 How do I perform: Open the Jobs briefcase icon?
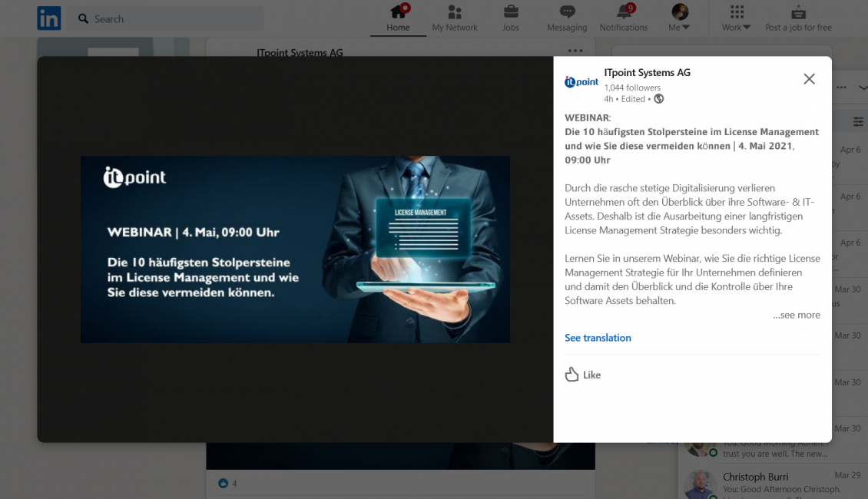(x=511, y=18)
